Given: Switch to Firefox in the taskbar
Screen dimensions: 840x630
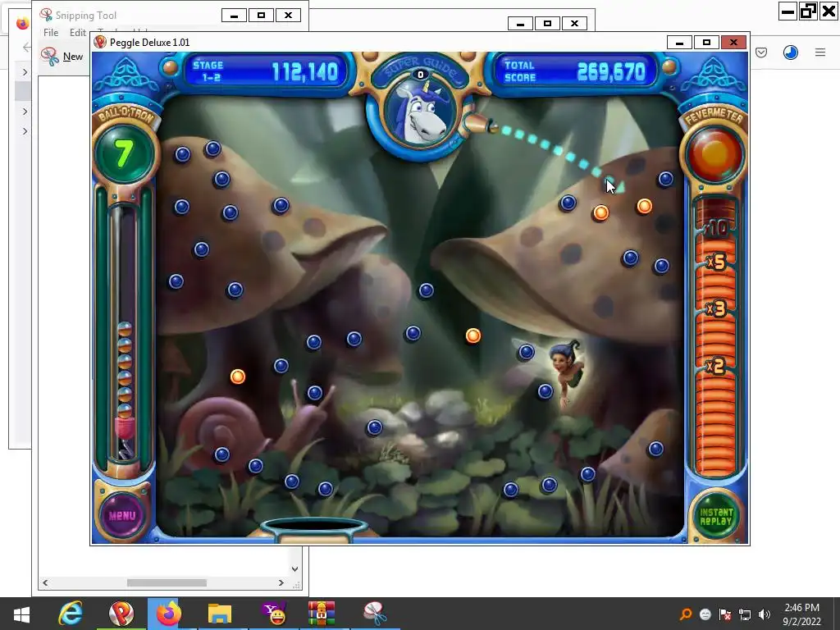Looking at the screenshot, I should pos(168,614).
